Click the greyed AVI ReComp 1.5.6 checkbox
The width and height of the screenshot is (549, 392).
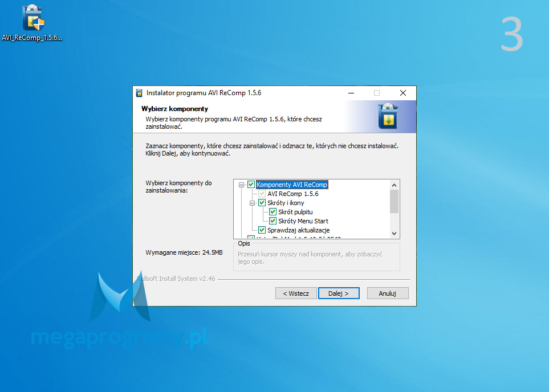coord(262,194)
